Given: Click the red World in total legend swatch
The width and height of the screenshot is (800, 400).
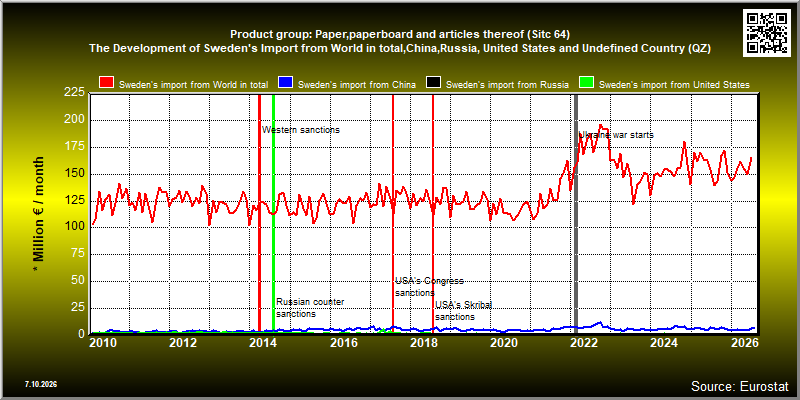Looking at the screenshot, I should point(107,84).
